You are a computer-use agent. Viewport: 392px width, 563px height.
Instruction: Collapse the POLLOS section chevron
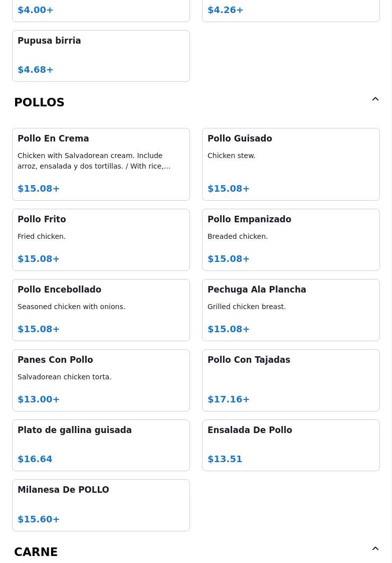(375, 99)
